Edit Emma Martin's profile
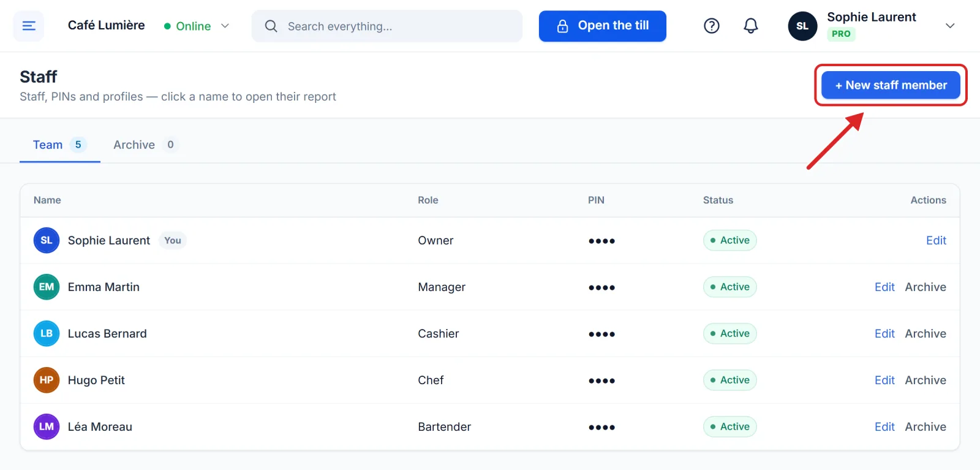The height and width of the screenshot is (470, 980). [x=884, y=287]
